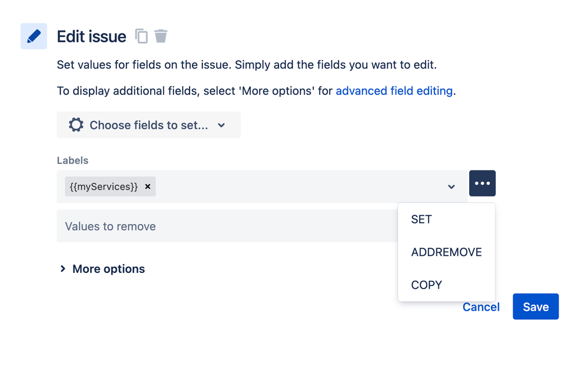Viewport: 588px width, 380px height.
Task: Expand the More options section arrow
Action: (x=62, y=269)
